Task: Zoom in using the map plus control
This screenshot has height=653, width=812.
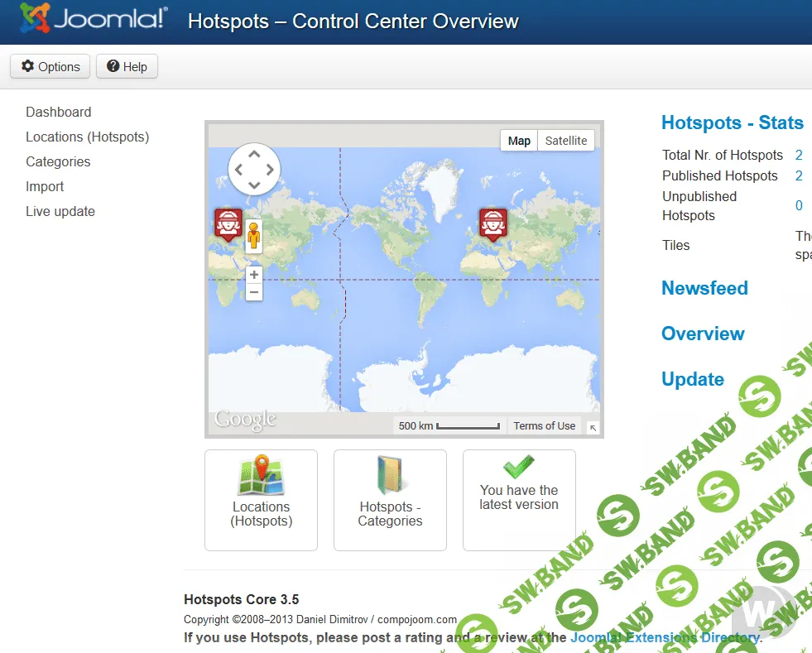Action: click(x=254, y=274)
